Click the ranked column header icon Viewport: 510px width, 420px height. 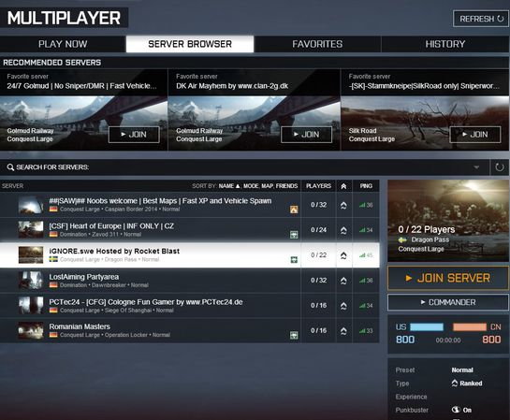point(343,186)
